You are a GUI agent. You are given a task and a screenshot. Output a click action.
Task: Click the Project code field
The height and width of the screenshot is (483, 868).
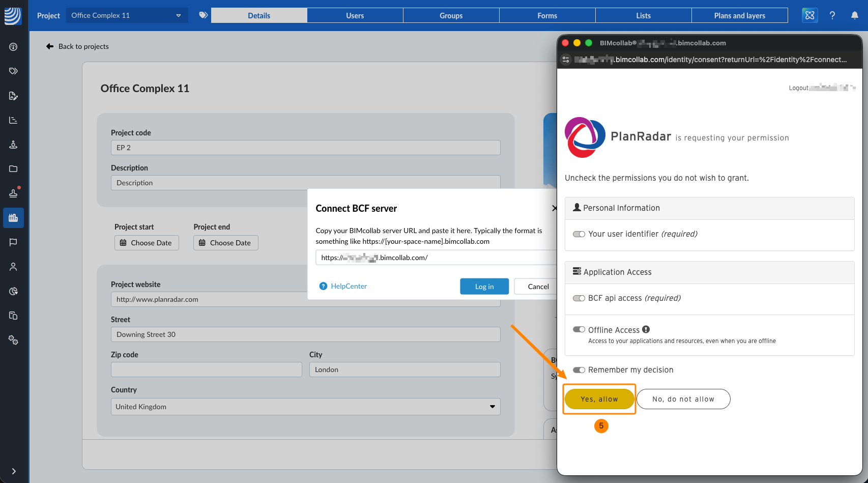(x=306, y=148)
